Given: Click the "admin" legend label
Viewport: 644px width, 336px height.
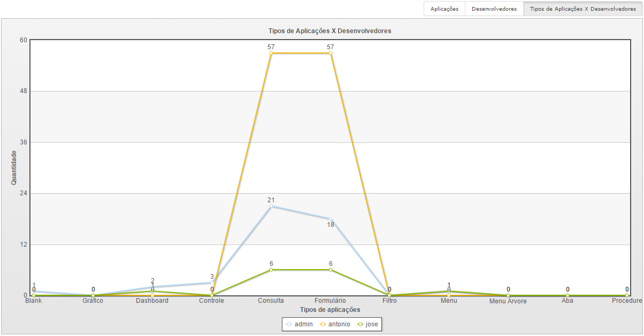Looking at the screenshot, I should point(303,324).
